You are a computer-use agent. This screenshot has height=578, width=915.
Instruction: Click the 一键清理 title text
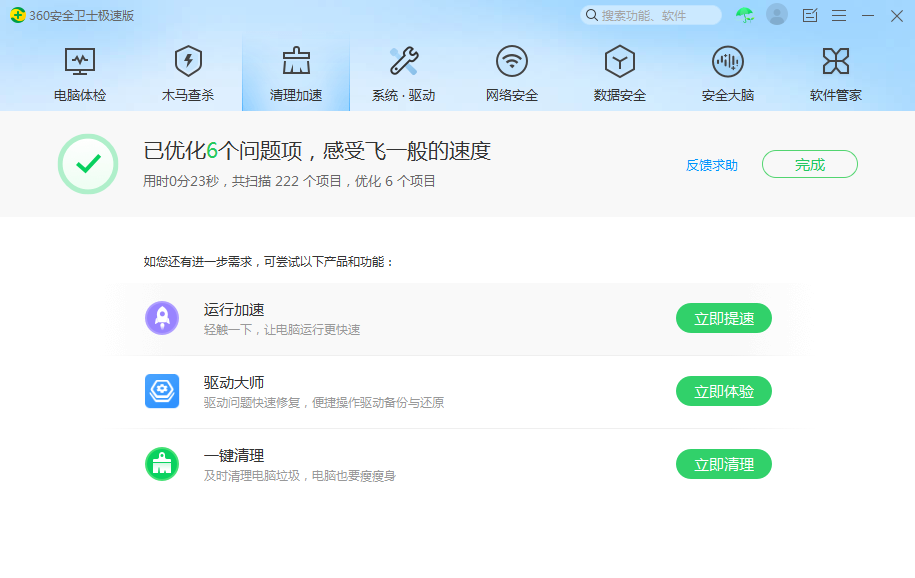[234, 455]
